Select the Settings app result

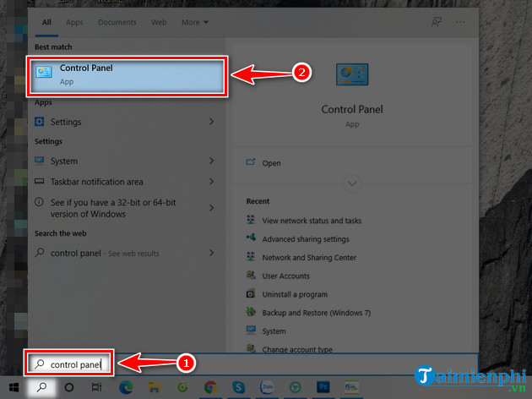(x=126, y=122)
